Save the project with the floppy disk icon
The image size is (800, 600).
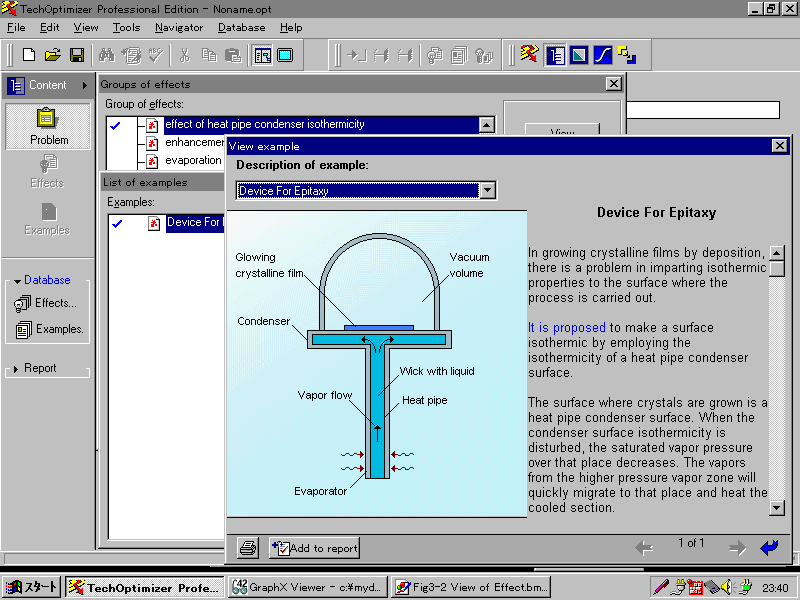(x=77, y=55)
